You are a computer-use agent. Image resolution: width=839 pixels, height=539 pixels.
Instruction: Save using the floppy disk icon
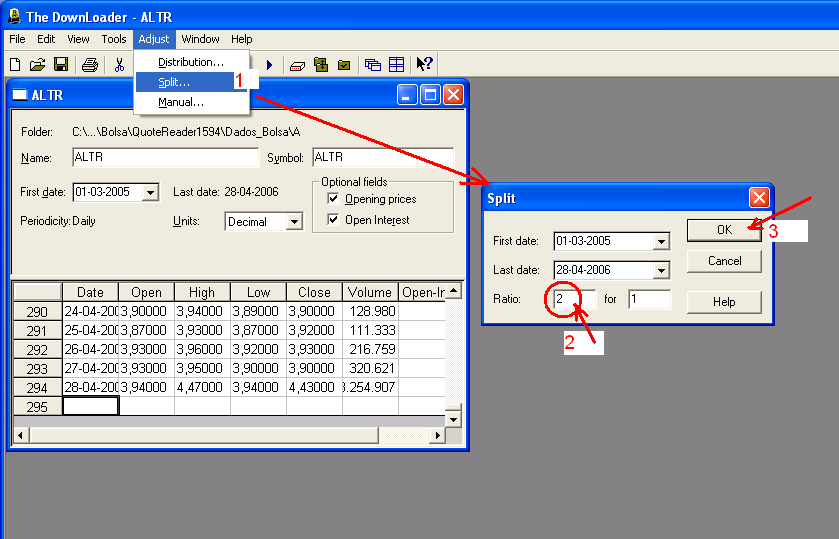coord(61,65)
